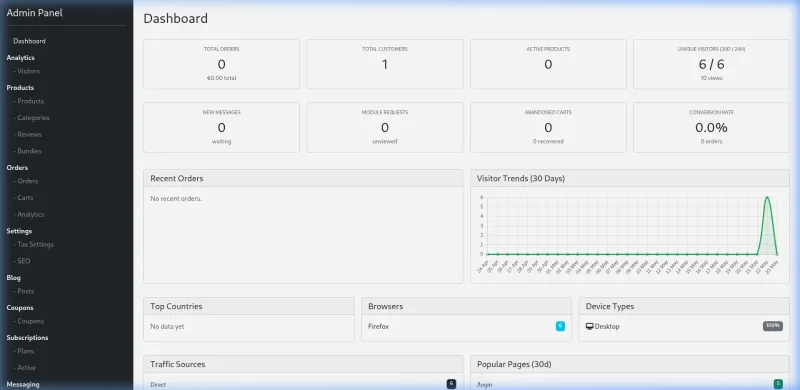
Task: Click the Recent Orders panel header
Action: tap(303, 179)
